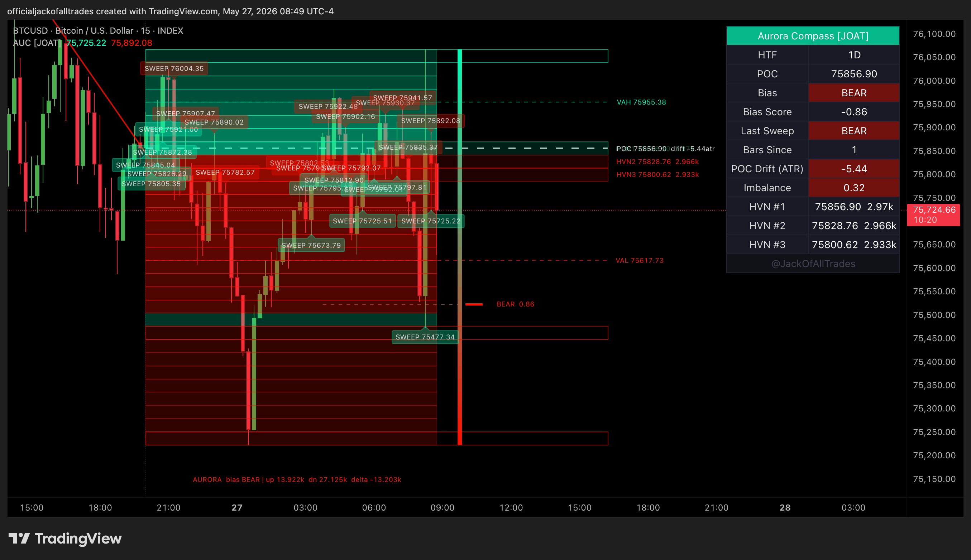Screen dimensions: 971x560
Task: Click the 75,150.00 price axis label
Action: (x=934, y=479)
